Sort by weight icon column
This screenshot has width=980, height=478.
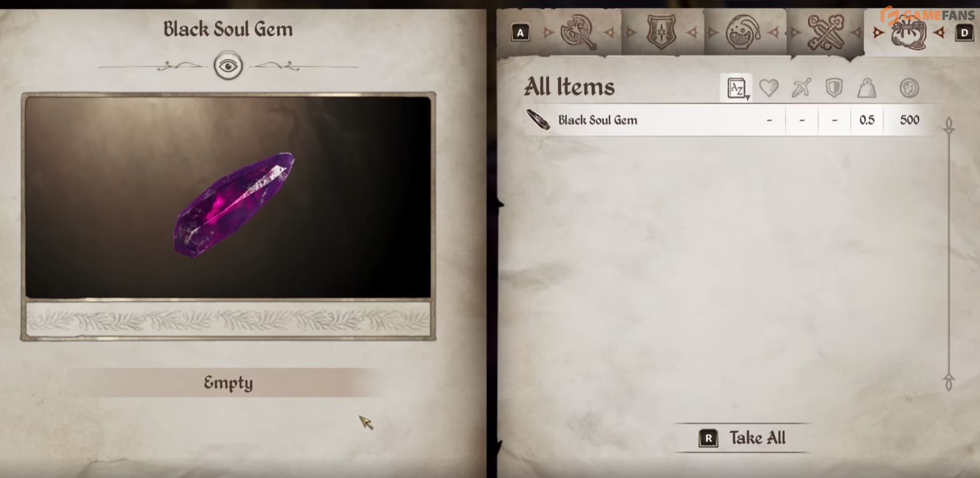click(x=867, y=88)
